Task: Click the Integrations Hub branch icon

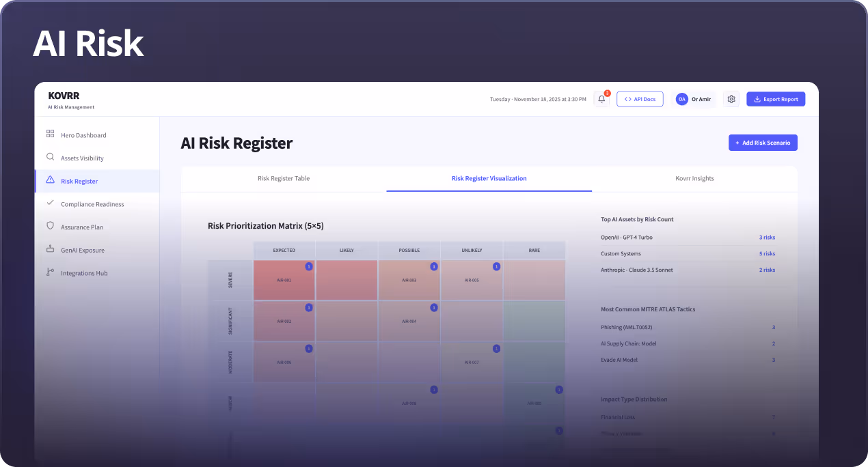Action: (x=50, y=272)
